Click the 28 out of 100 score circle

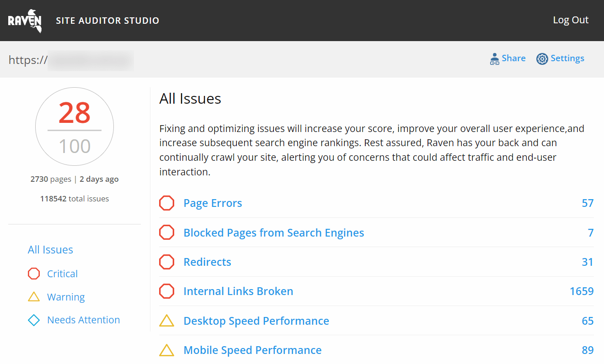tap(75, 127)
